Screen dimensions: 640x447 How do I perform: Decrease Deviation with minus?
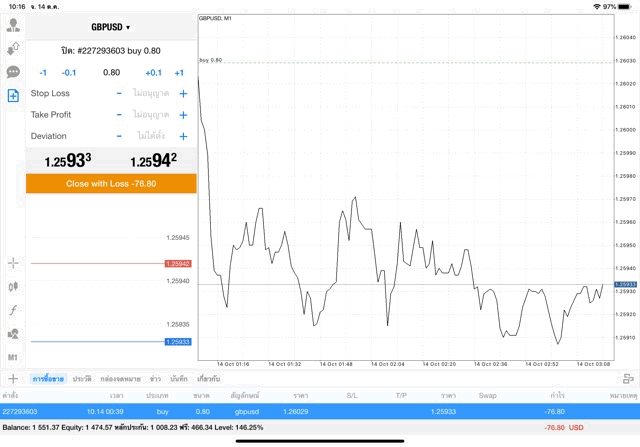click(119, 136)
